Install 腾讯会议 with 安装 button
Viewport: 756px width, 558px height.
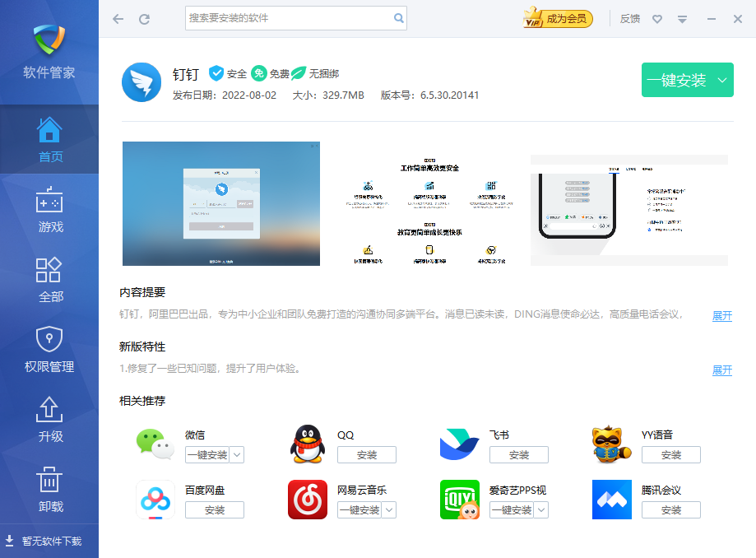(671, 509)
